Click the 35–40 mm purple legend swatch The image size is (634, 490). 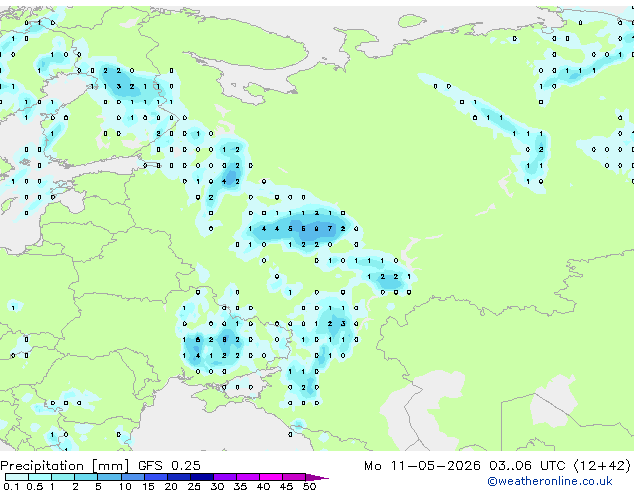[x=247, y=477]
